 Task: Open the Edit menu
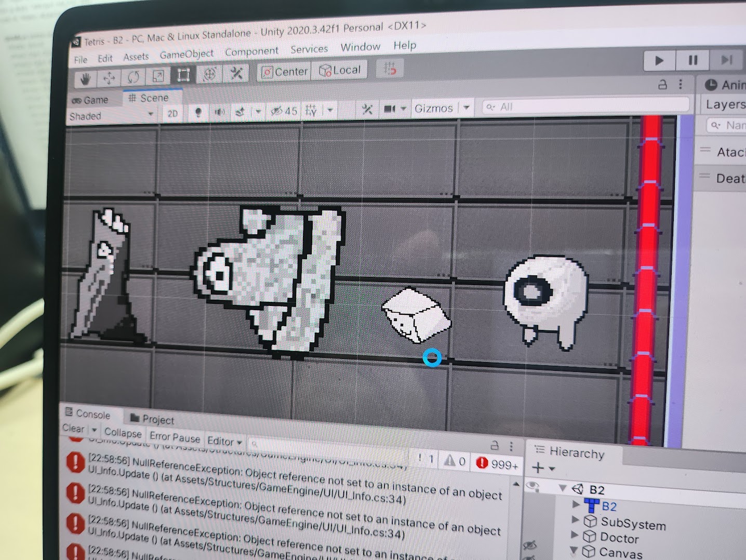pyautogui.click(x=105, y=59)
